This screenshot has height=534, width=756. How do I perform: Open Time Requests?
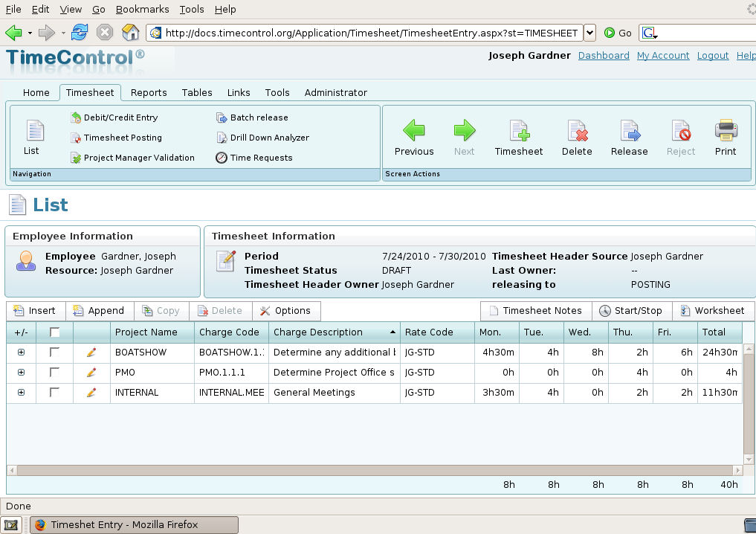[x=254, y=158]
